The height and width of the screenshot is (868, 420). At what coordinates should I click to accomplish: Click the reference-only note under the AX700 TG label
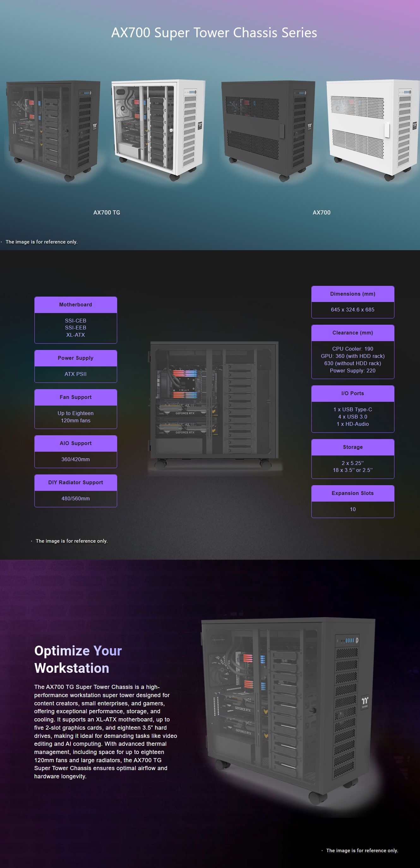pyautogui.click(x=41, y=242)
